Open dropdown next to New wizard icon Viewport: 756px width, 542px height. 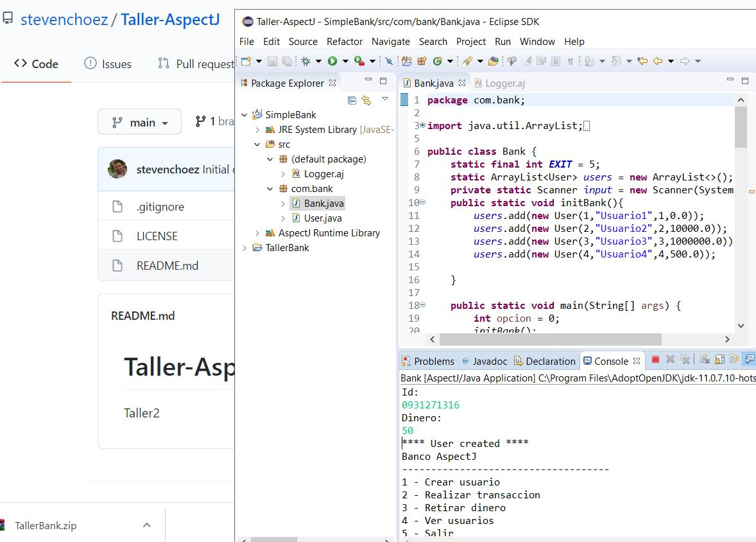259,61
